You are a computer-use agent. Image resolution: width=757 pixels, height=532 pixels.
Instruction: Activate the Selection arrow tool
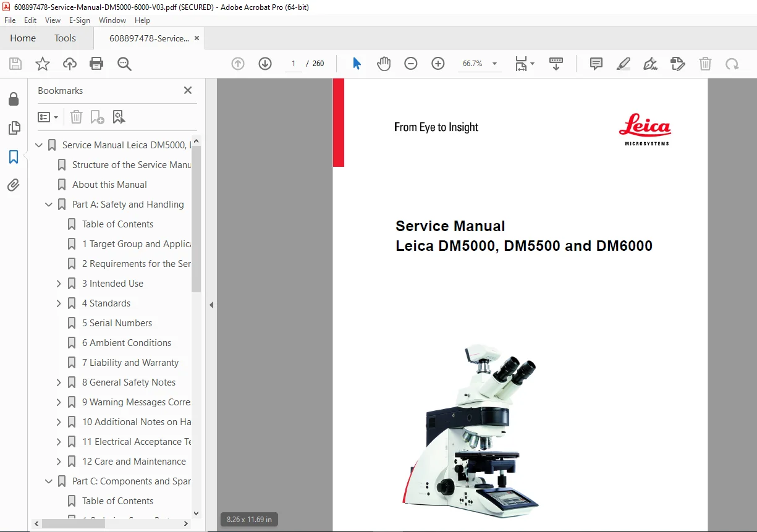click(357, 64)
